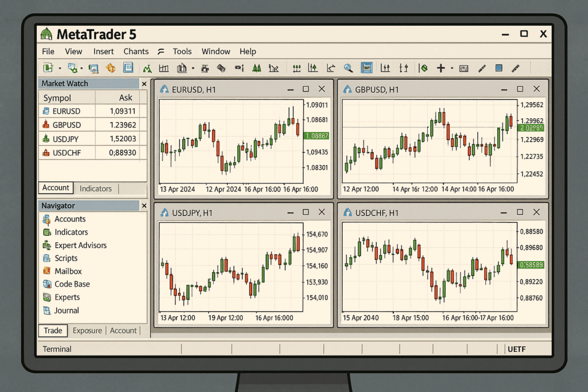Viewport: 588px width, 392px height.
Task: Switch to the Exposure tab
Action: tap(87, 331)
